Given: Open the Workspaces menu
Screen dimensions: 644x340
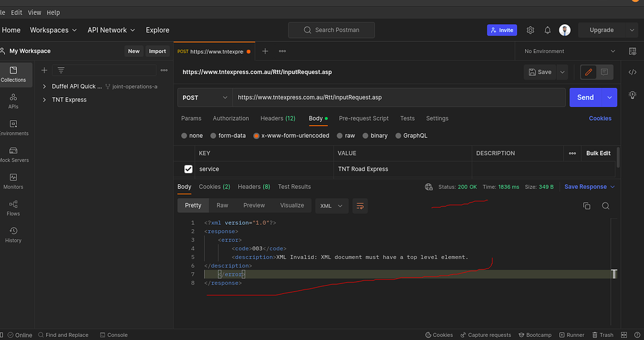Looking at the screenshot, I should coord(54,30).
